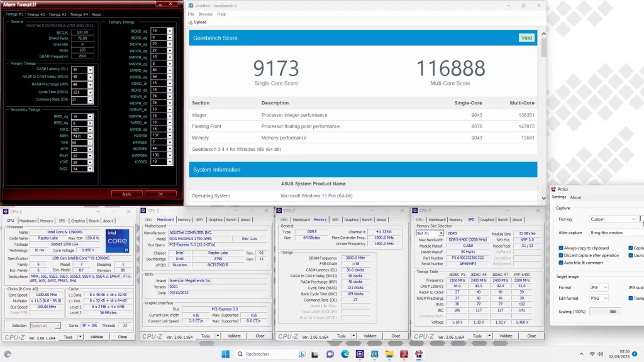Expand the Tools arrow in the CPU-Z CPU window

80,337
